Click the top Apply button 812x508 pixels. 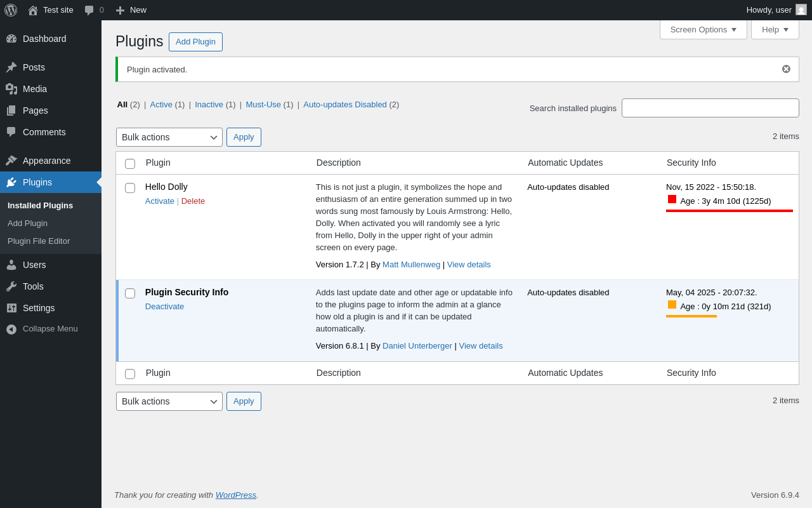coord(244,137)
